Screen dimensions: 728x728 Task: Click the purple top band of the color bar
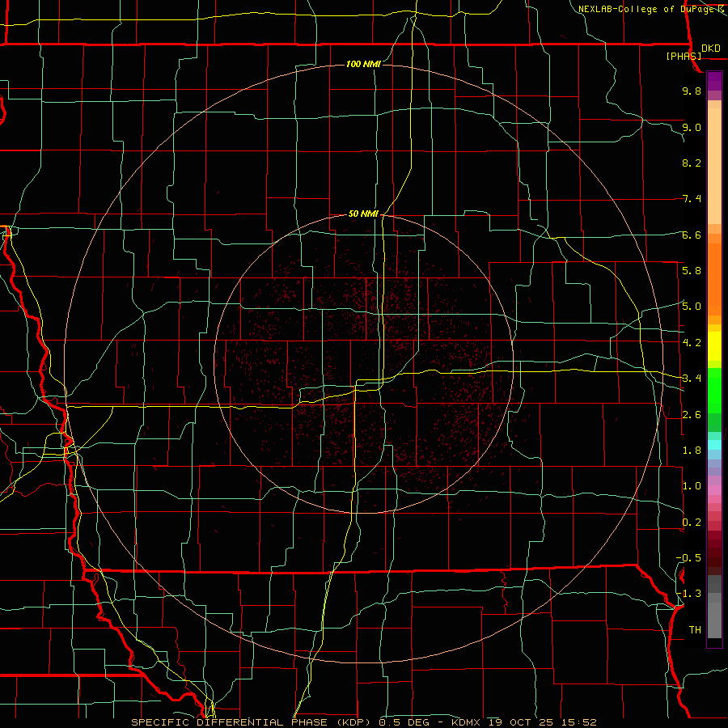coord(714,81)
